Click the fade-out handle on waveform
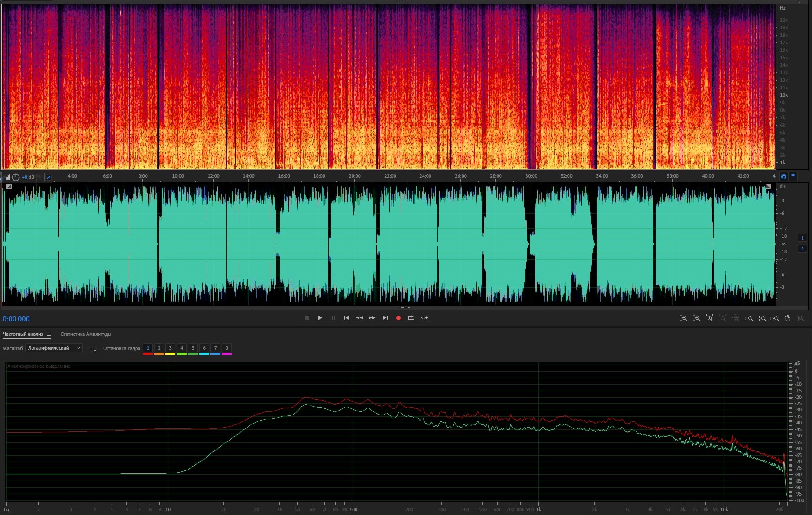Viewport: 812px width, 515px height. pyautogui.click(x=768, y=186)
